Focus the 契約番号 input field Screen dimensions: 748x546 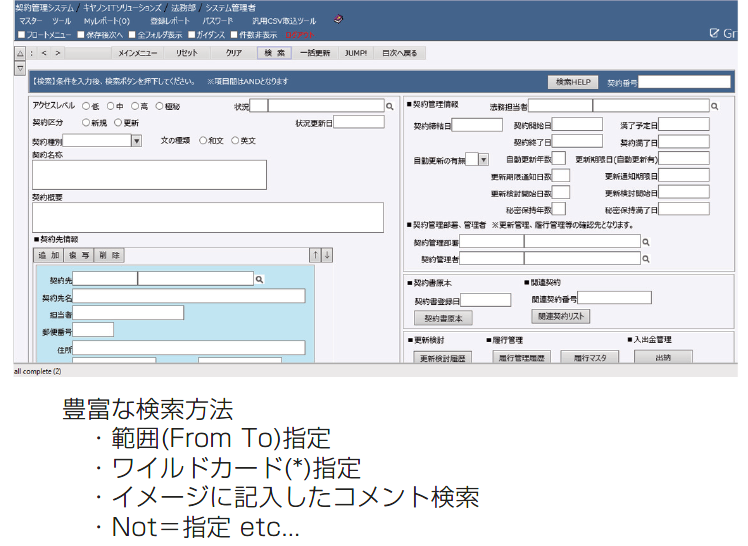point(685,82)
